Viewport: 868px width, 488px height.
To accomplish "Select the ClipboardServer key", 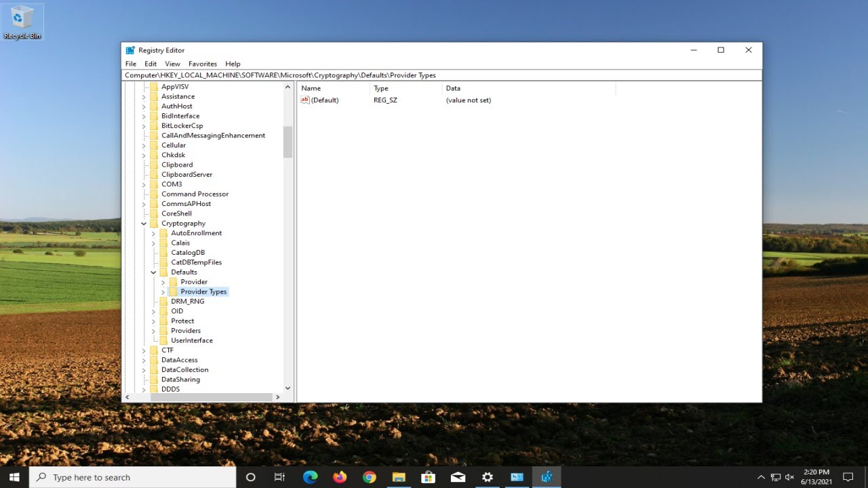I will coord(186,174).
